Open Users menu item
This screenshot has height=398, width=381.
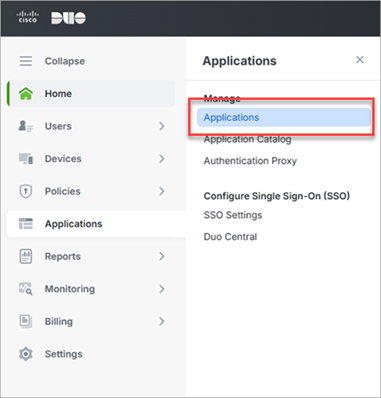[91, 126]
